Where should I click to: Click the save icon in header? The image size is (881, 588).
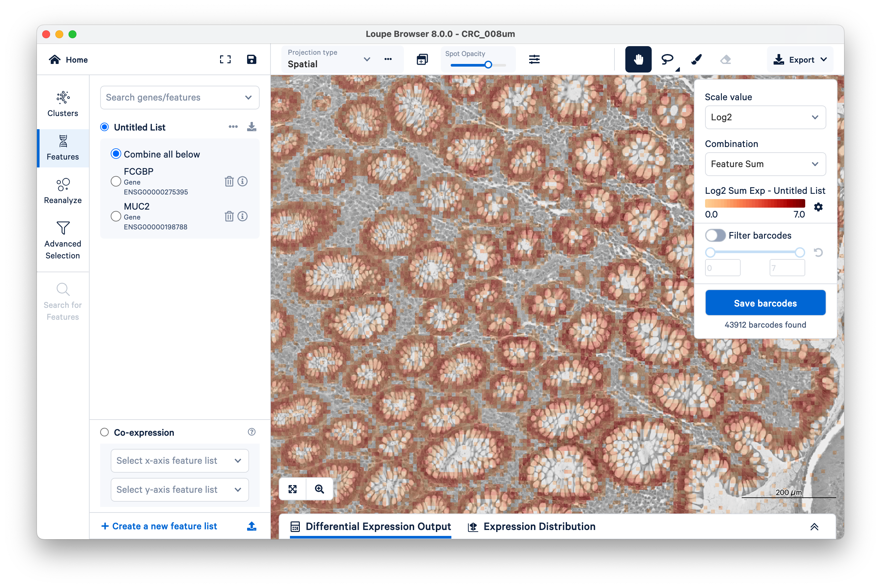pos(251,59)
